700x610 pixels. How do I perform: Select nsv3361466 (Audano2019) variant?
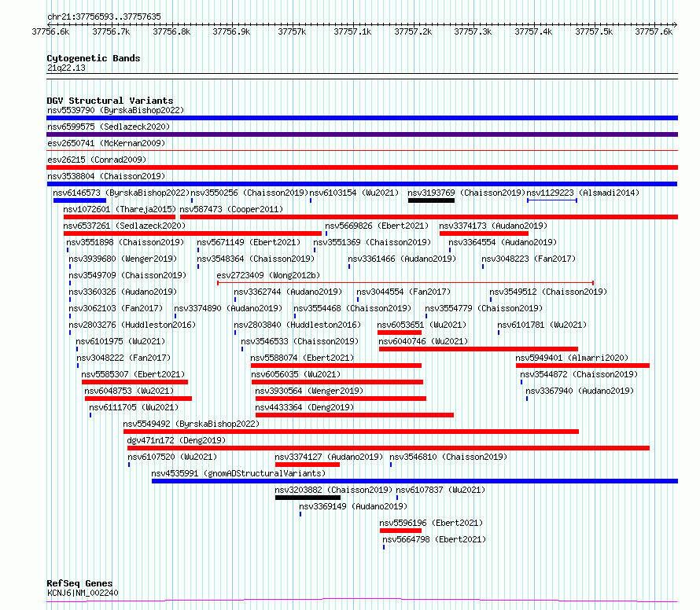click(x=402, y=259)
